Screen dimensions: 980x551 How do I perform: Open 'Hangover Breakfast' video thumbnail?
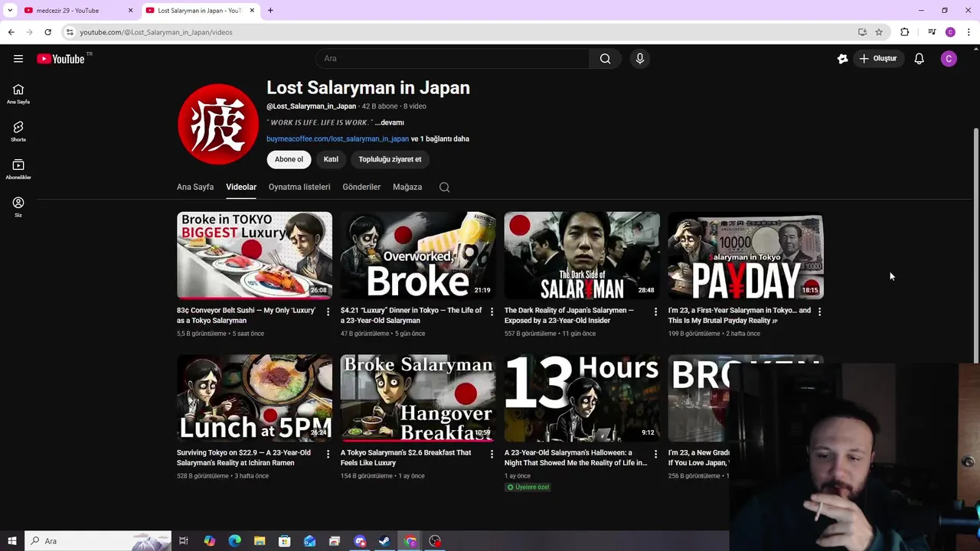pyautogui.click(x=418, y=398)
